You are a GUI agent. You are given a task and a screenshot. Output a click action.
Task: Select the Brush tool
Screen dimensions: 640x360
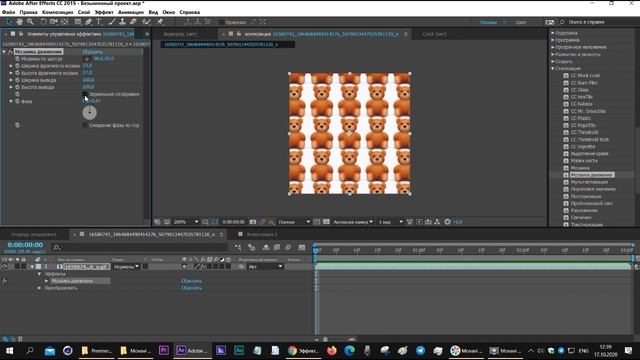click(x=111, y=22)
